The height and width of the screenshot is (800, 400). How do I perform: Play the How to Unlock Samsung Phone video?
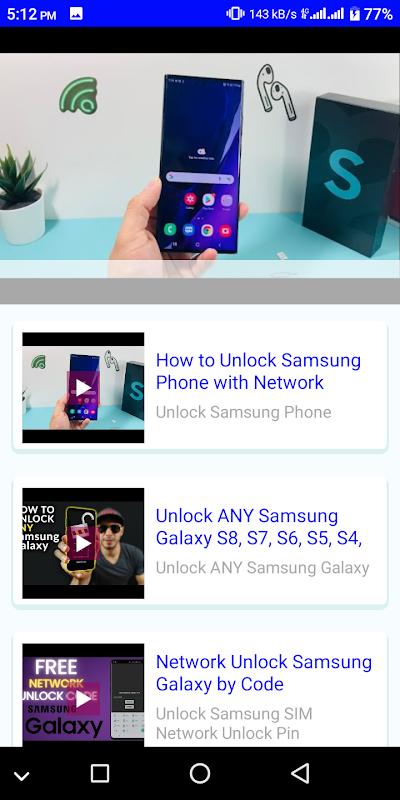(x=83, y=388)
